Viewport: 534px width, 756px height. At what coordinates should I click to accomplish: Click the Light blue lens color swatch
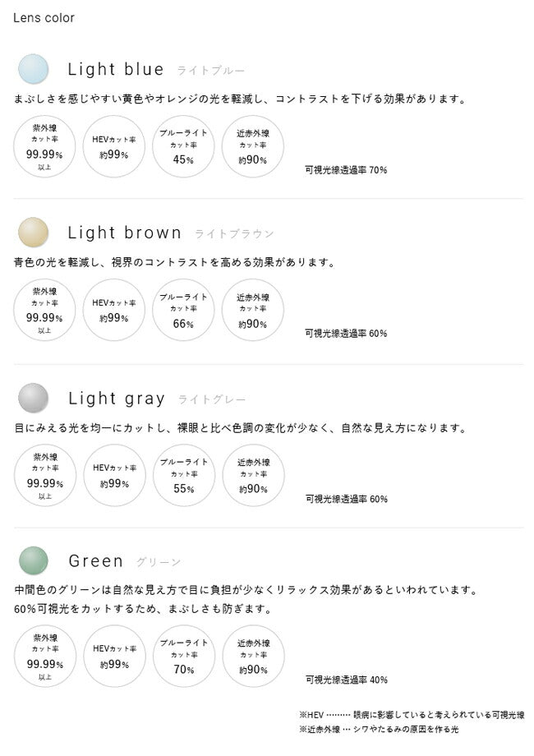pyautogui.click(x=34, y=69)
